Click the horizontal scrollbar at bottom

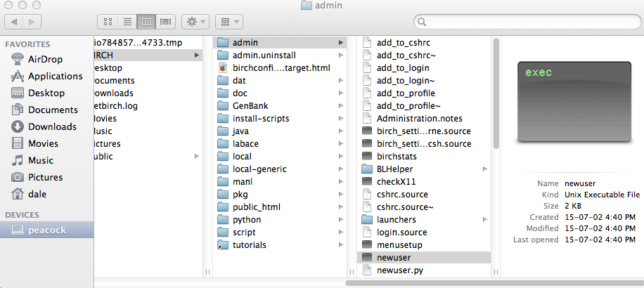click(x=492, y=283)
